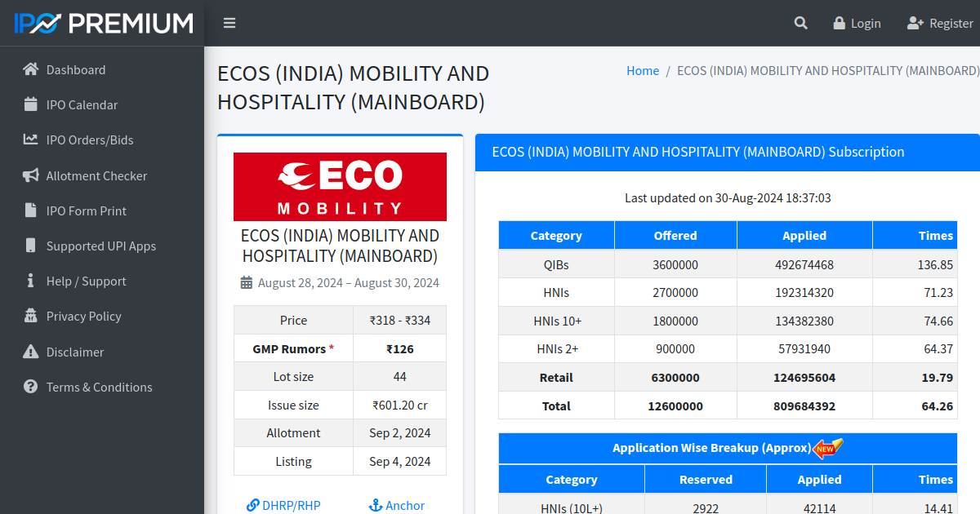The image size is (980, 514).
Task: Click the NEW badge on Application Wise Breakup
Action: [x=827, y=448]
